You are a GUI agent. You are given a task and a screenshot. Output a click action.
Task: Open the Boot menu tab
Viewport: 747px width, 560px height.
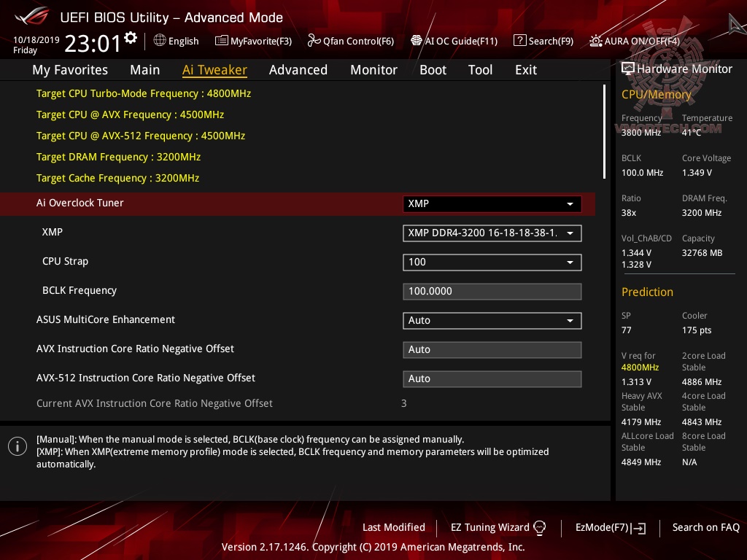coord(433,69)
